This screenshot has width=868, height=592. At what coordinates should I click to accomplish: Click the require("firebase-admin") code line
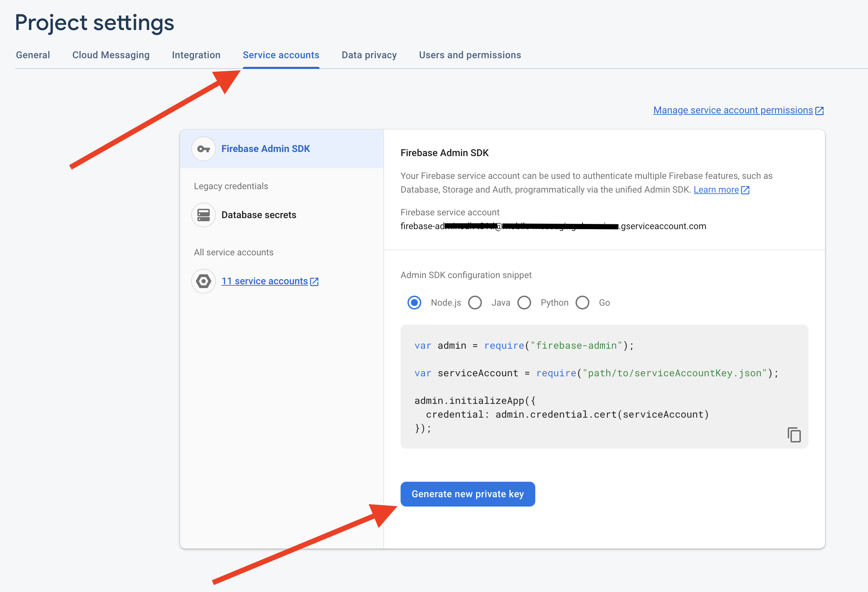524,345
